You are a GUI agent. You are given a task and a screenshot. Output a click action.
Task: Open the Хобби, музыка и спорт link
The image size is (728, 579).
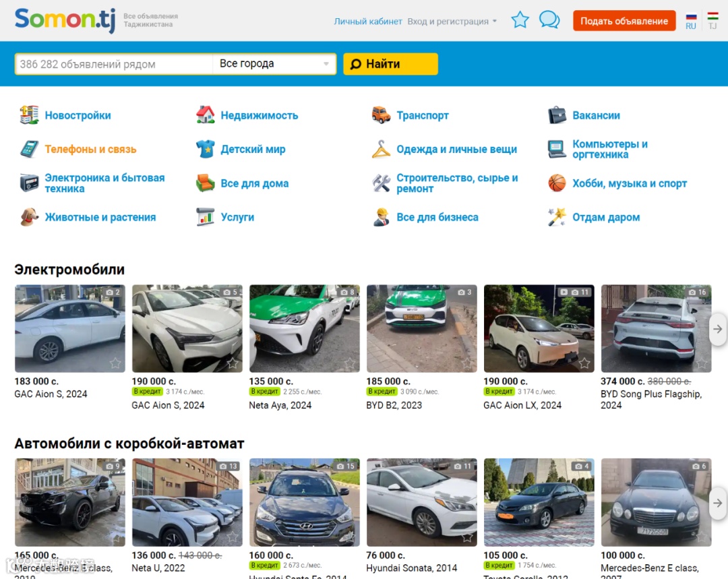point(629,183)
